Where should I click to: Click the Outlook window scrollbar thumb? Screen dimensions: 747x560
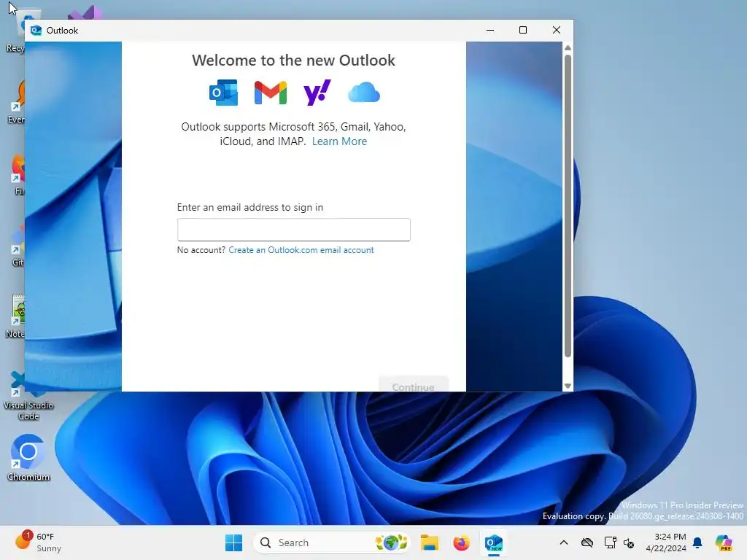point(568,206)
